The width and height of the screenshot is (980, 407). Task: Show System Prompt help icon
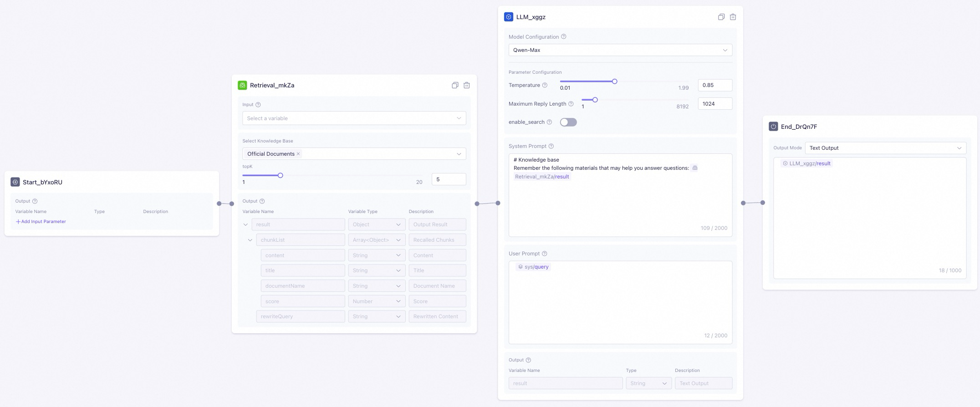(x=551, y=146)
